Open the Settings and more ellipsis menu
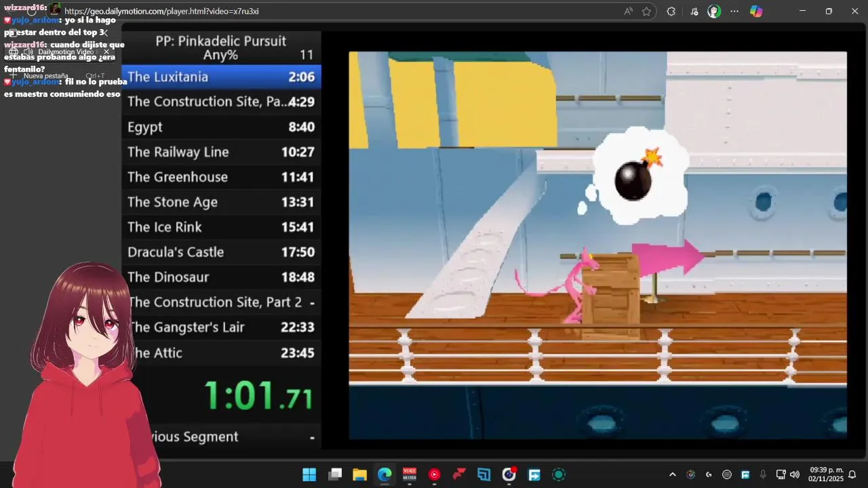Viewport: 868px width, 488px height. click(734, 12)
